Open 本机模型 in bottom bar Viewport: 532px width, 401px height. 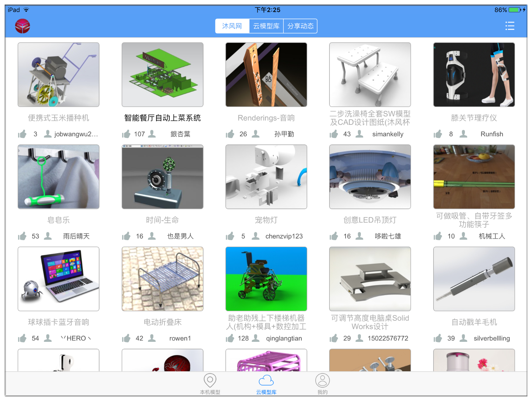(x=210, y=384)
